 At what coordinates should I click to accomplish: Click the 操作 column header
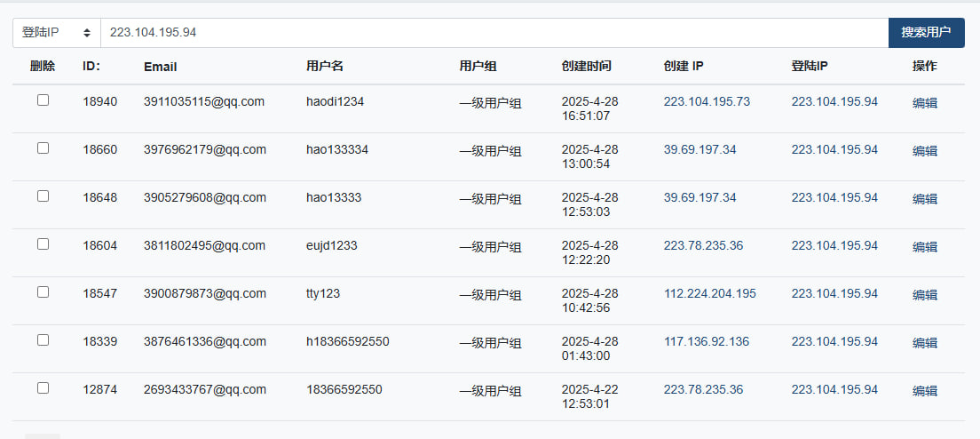(924, 67)
